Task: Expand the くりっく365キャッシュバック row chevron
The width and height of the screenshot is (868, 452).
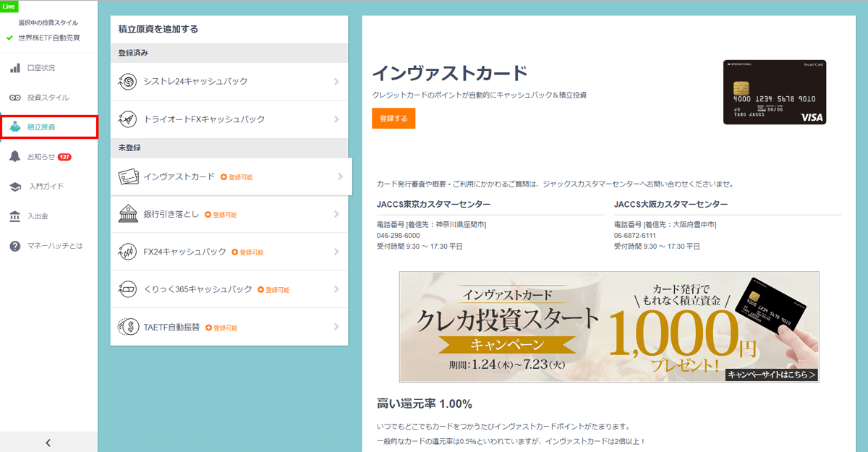Action: pos(337,289)
